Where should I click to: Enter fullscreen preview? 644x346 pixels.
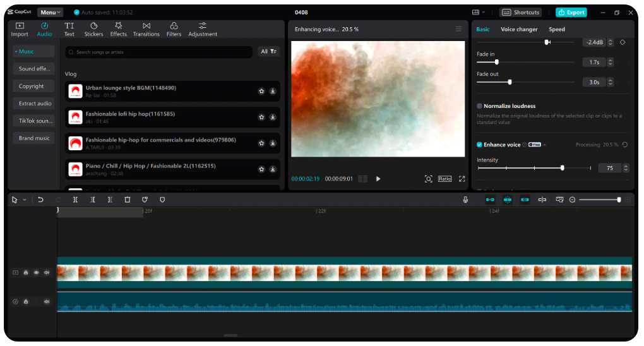pos(462,179)
